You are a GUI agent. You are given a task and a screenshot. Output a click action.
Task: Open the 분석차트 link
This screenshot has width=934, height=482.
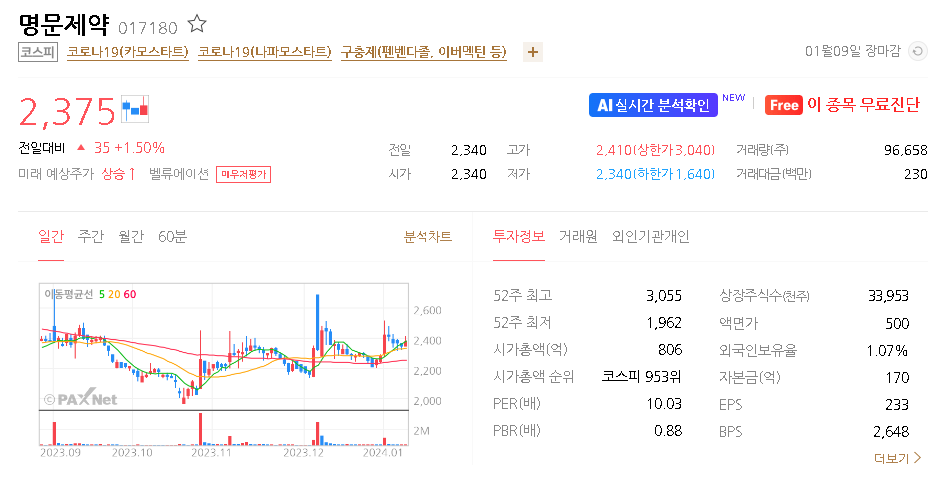point(428,237)
